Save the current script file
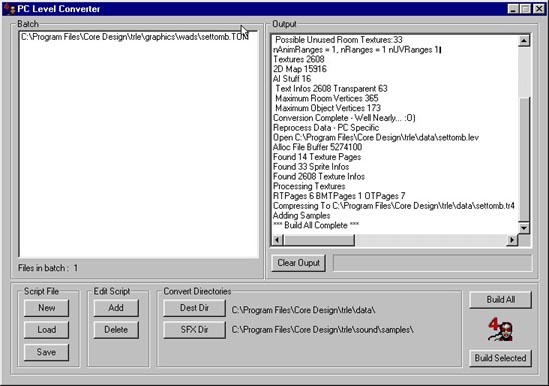This screenshot has width=549, height=386. pyautogui.click(x=47, y=352)
